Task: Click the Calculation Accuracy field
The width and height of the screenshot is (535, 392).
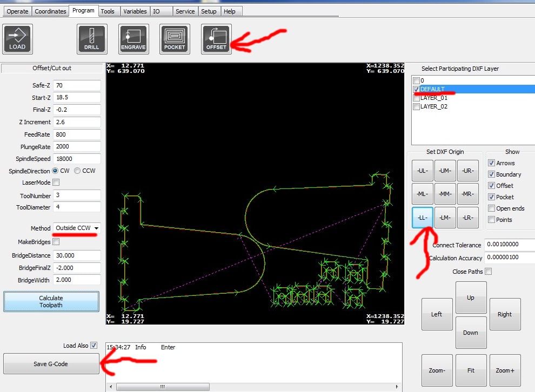Action: (x=510, y=258)
